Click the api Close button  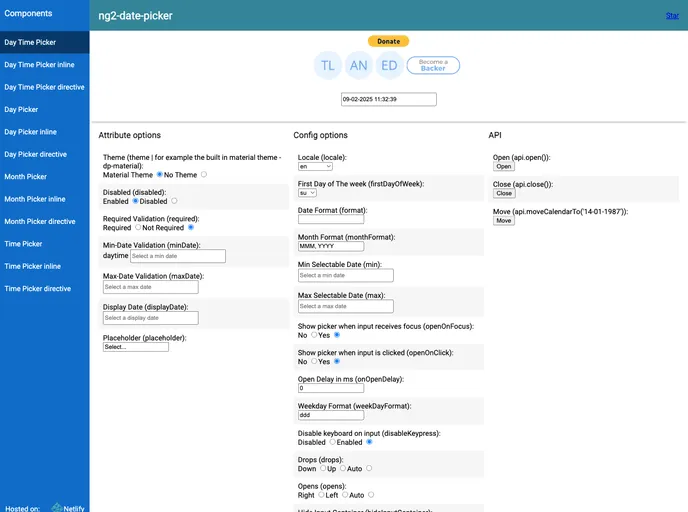[x=504, y=193]
